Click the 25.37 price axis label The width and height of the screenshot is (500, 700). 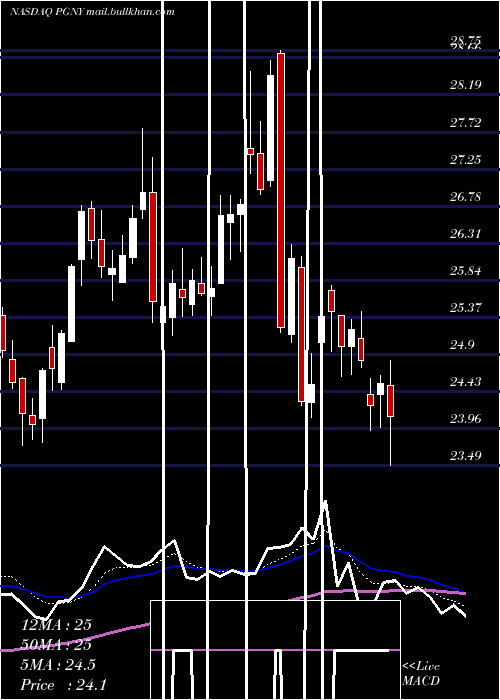[x=466, y=308]
